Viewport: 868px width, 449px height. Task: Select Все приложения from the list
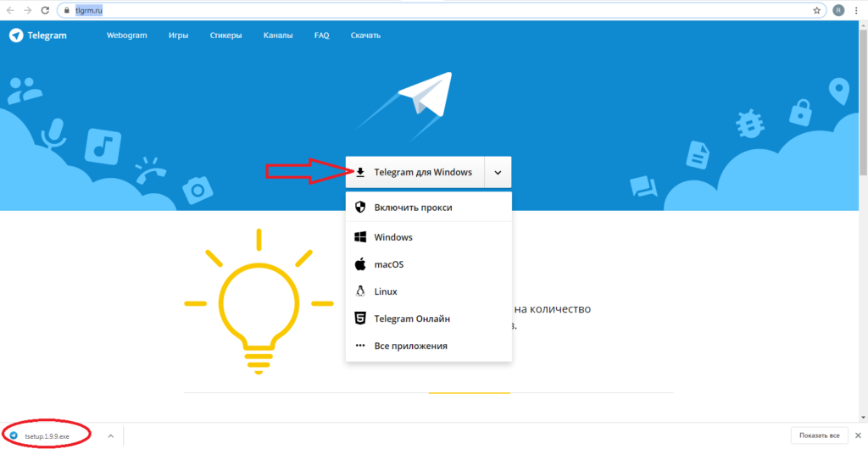tap(428, 346)
